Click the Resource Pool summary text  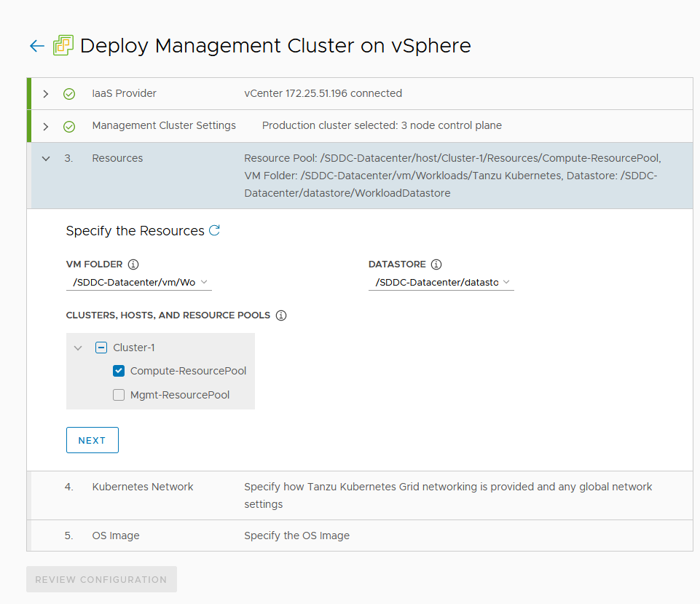[x=452, y=176]
